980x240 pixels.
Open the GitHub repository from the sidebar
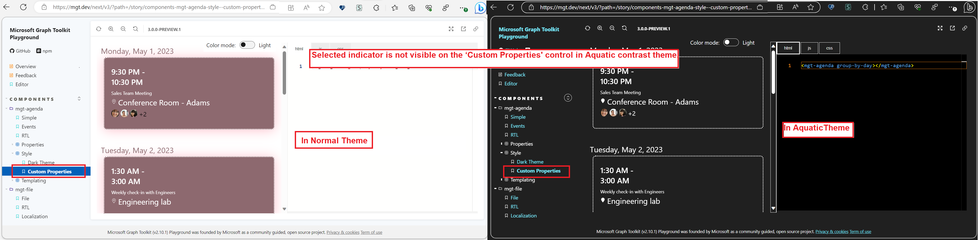[20, 51]
